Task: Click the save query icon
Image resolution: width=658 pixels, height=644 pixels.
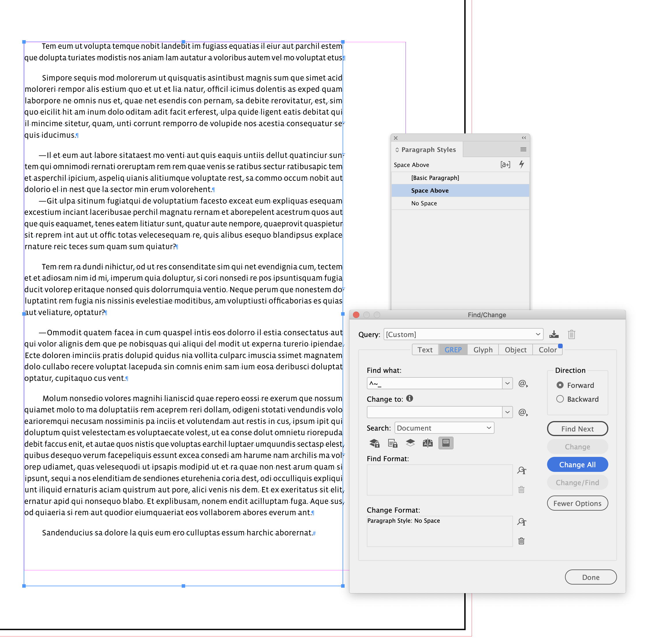Action: pos(554,334)
